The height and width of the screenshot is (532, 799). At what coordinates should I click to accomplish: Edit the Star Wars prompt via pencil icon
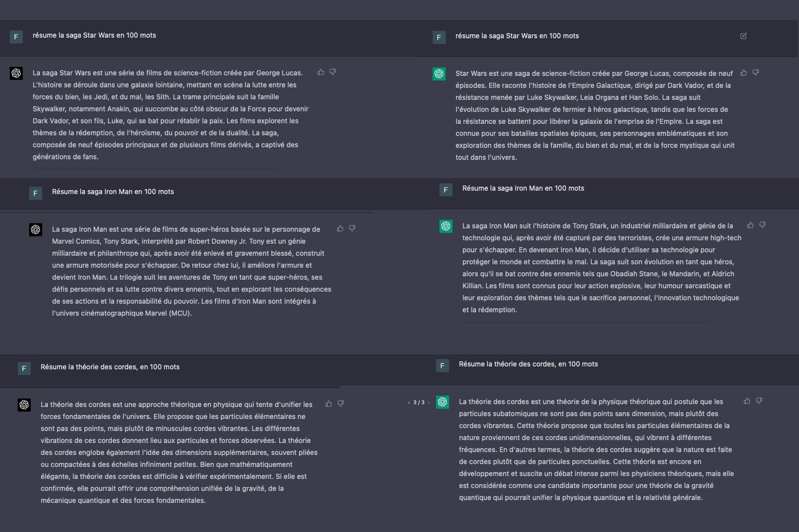click(x=744, y=36)
